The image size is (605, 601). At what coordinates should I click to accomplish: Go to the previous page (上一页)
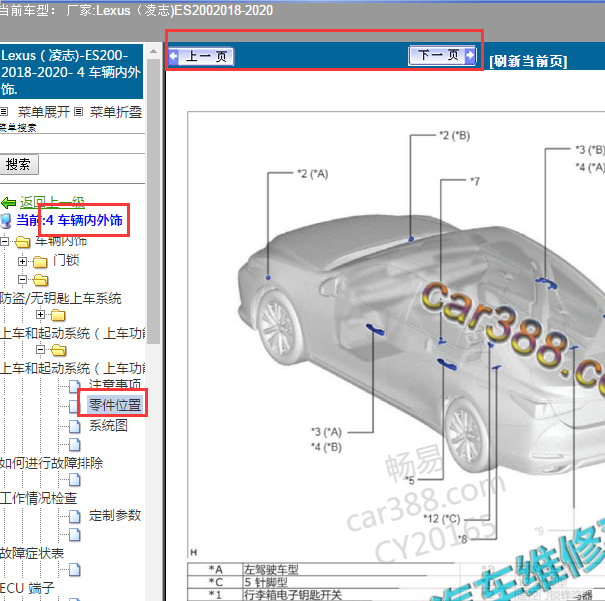201,56
